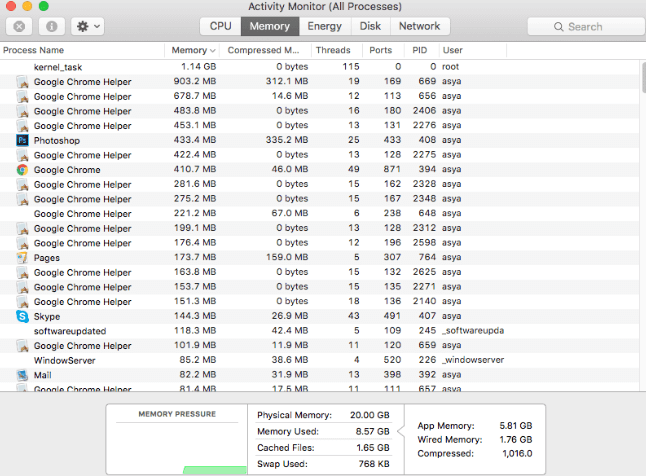The width and height of the screenshot is (646, 476).
Task: Click the Photoshop process name
Action: tap(57, 141)
